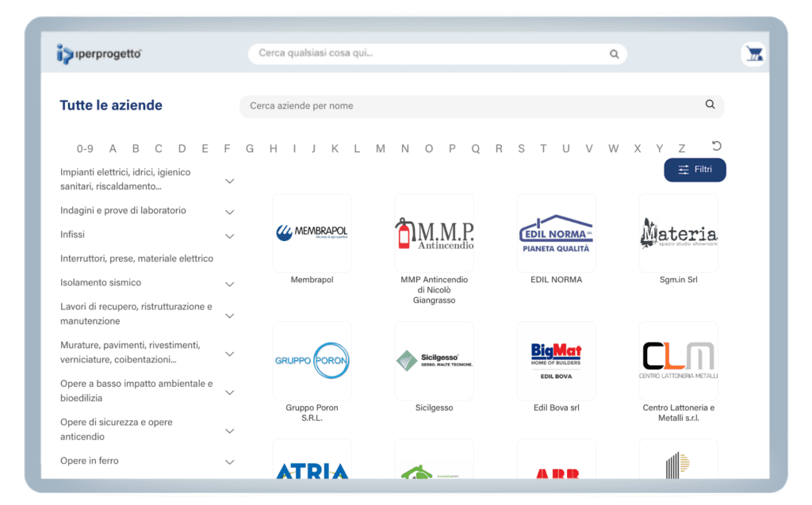
Task: Open the 'Sicilgesso' name link
Action: [x=434, y=407]
